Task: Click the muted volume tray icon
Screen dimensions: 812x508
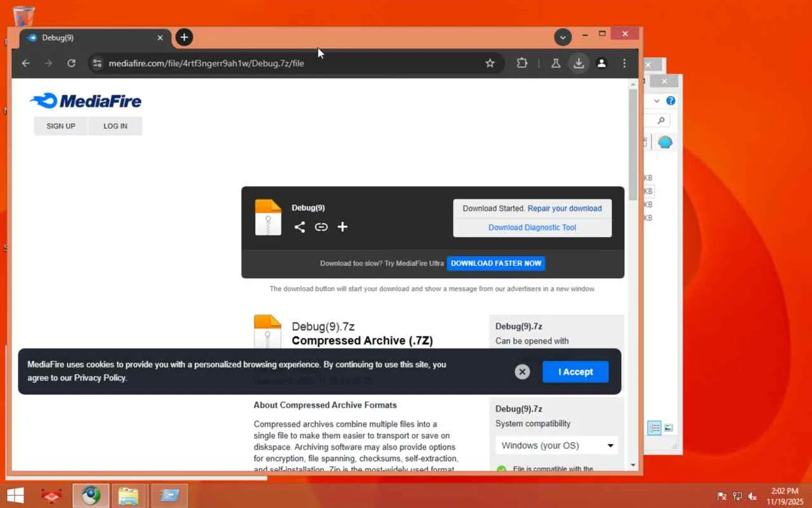Action: click(x=753, y=497)
